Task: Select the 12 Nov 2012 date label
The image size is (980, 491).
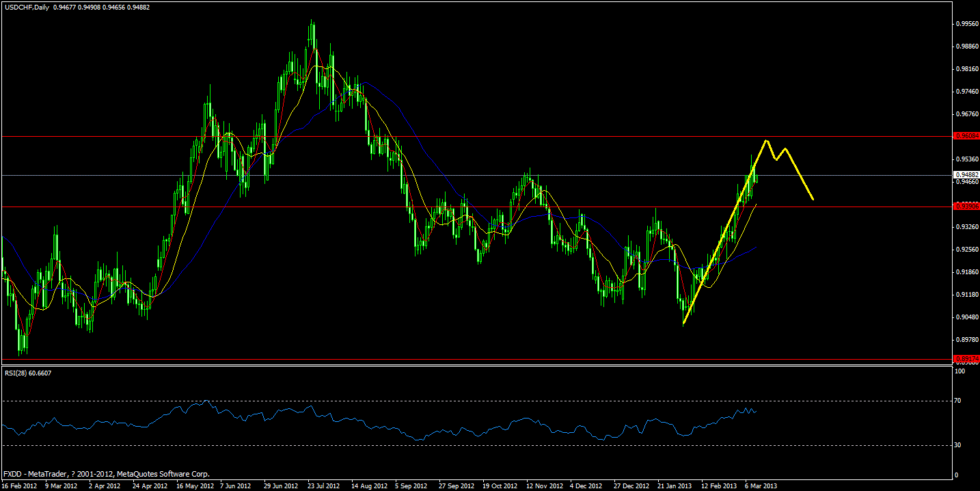Action: coord(543,486)
